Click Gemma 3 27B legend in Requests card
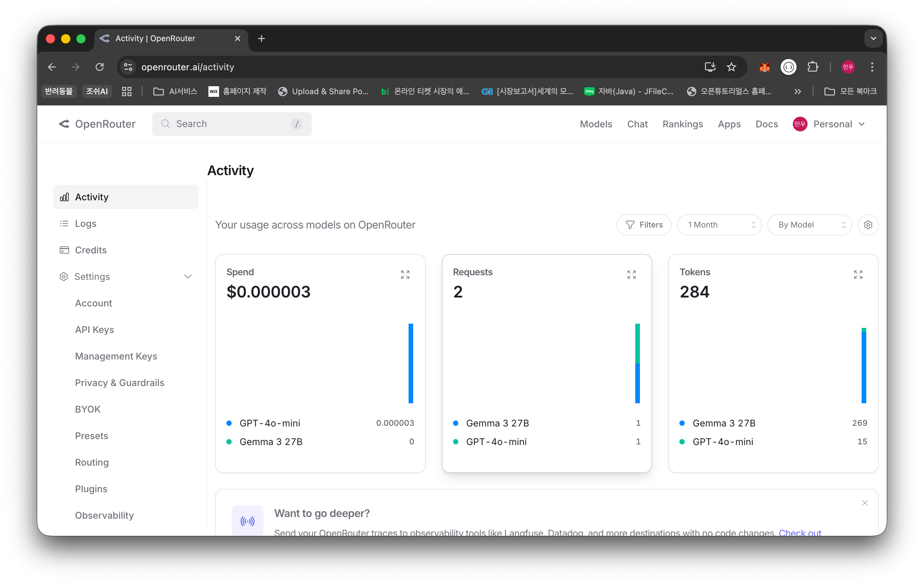This screenshot has height=585, width=924. pos(497,423)
